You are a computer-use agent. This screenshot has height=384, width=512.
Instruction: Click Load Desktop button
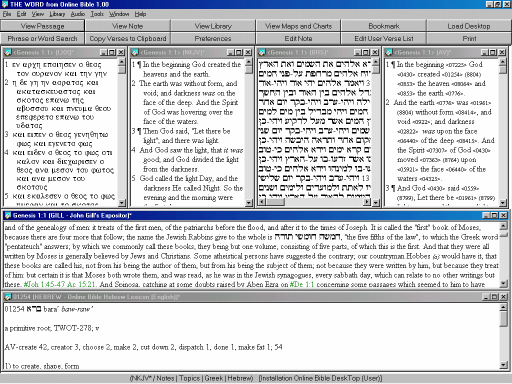point(469,26)
